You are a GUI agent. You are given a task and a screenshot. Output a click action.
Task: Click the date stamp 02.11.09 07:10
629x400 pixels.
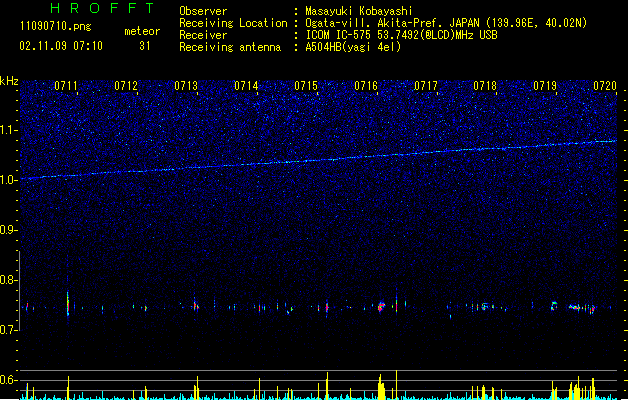(61, 46)
